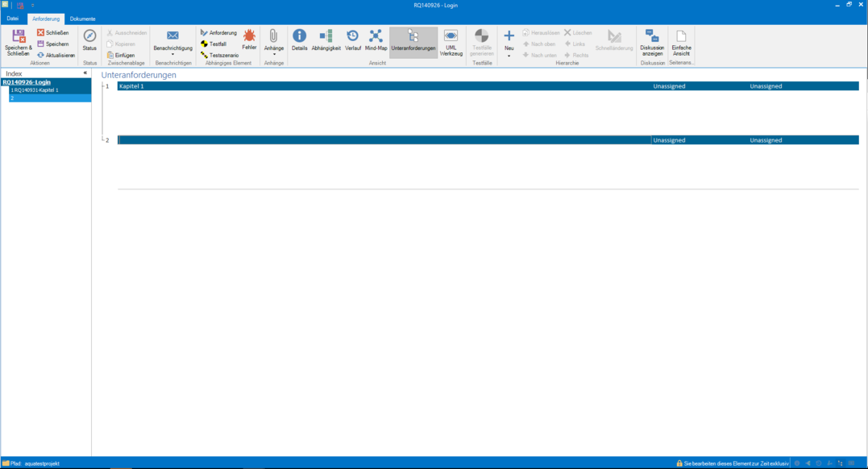
Task: Click the Aktualisieren button
Action: coord(56,56)
